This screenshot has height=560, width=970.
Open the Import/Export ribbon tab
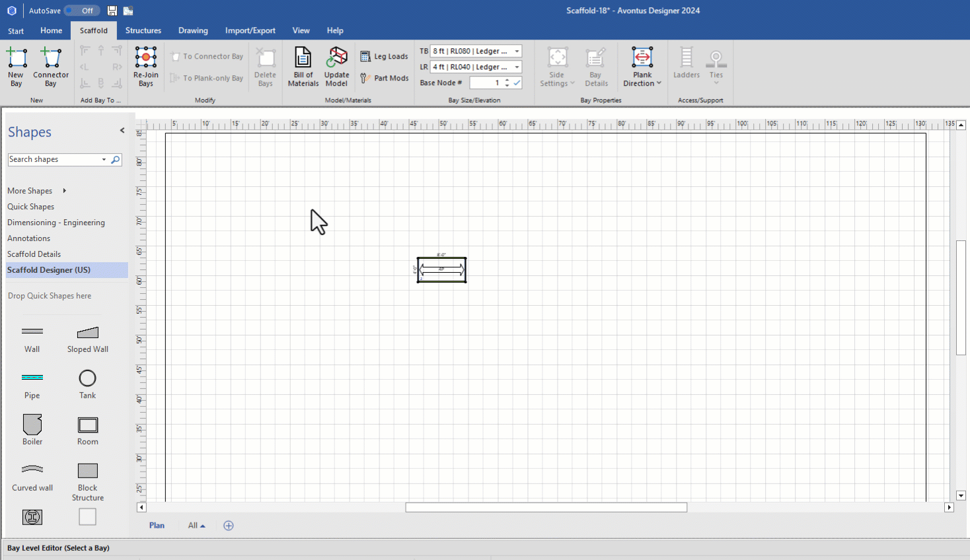click(250, 30)
